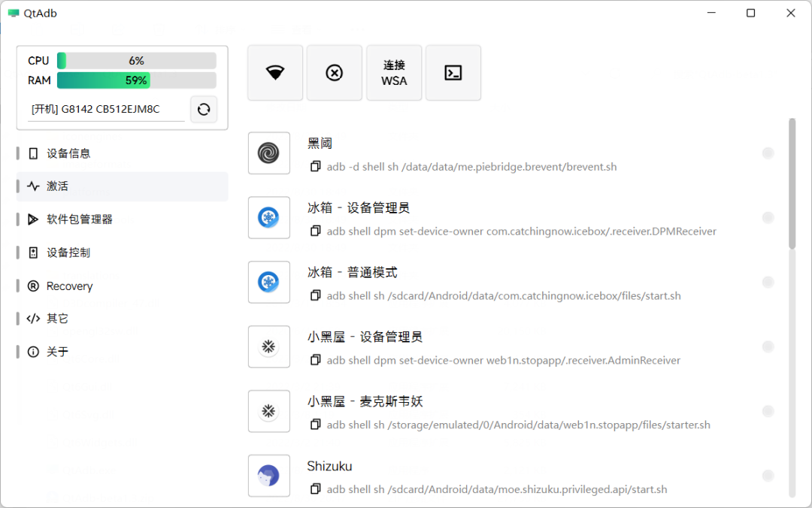This screenshot has height=508, width=812.
Task: Open the 设备信息 page
Action: (x=123, y=153)
